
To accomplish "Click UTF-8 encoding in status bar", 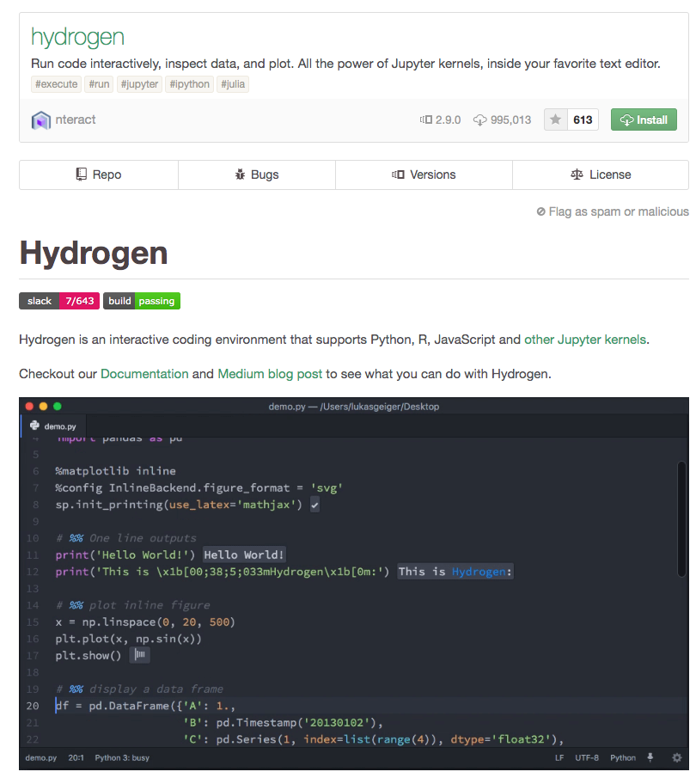I will pos(587,758).
